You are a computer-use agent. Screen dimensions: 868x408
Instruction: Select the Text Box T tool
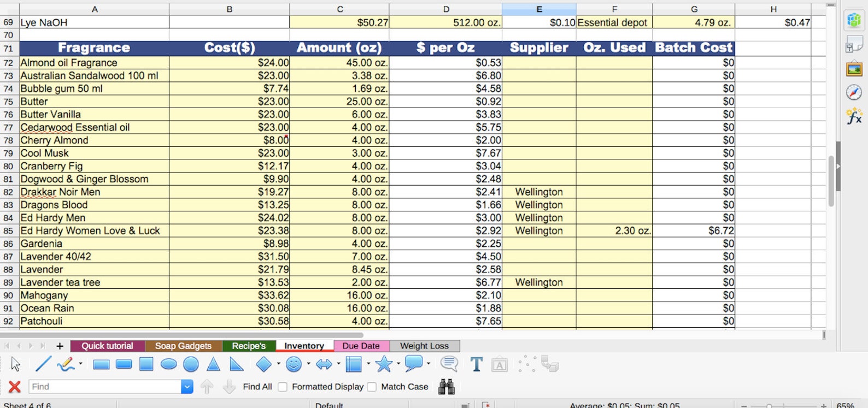pyautogui.click(x=476, y=364)
